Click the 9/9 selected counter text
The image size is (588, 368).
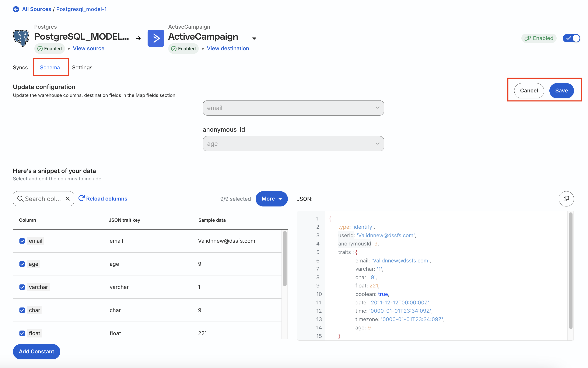pyautogui.click(x=235, y=199)
